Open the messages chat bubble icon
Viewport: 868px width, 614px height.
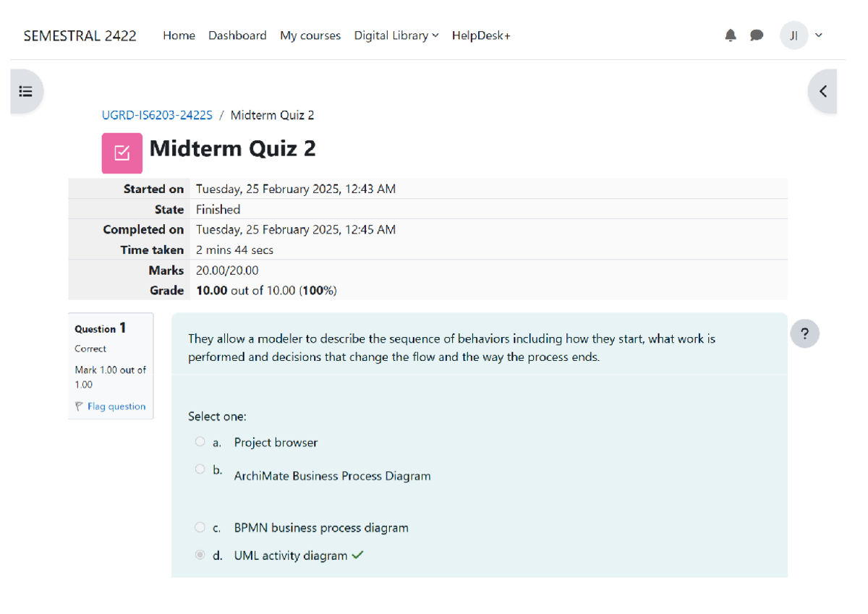(x=757, y=35)
